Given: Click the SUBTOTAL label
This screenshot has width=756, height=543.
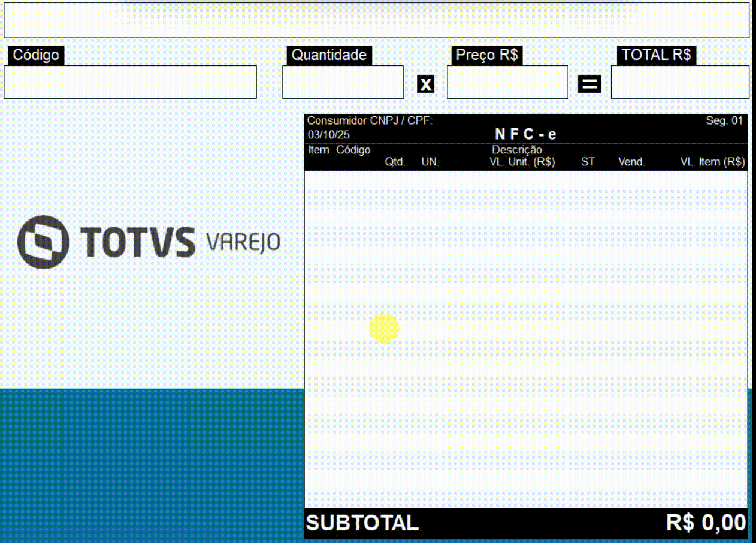Looking at the screenshot, I should (362, 523).
